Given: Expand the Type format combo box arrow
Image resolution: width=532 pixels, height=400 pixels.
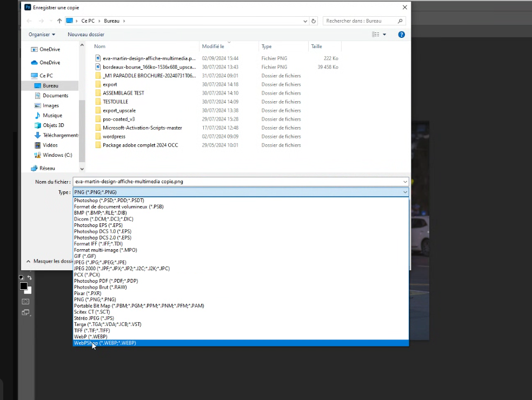Looking at the screenshot, I should (x=404, y=192).
